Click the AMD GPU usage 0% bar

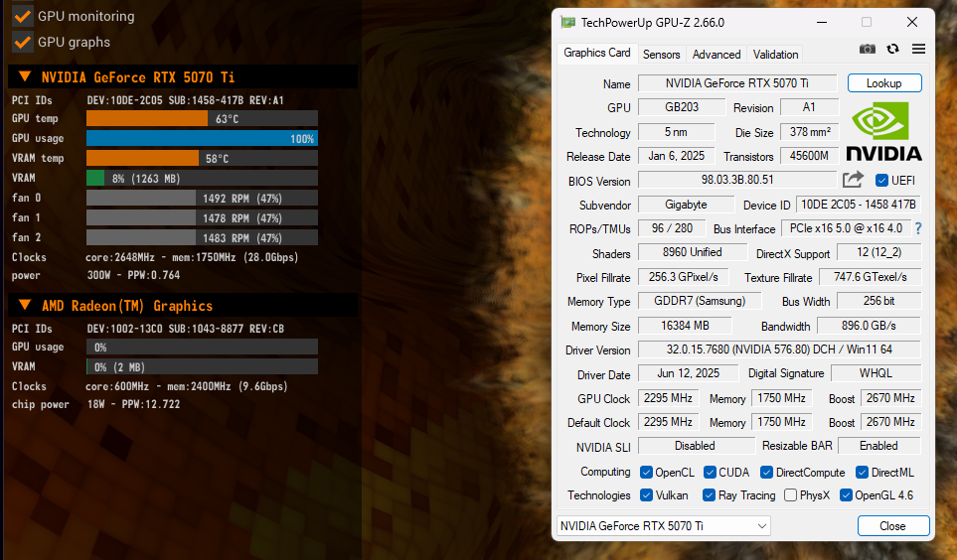[x=202, y=348]
